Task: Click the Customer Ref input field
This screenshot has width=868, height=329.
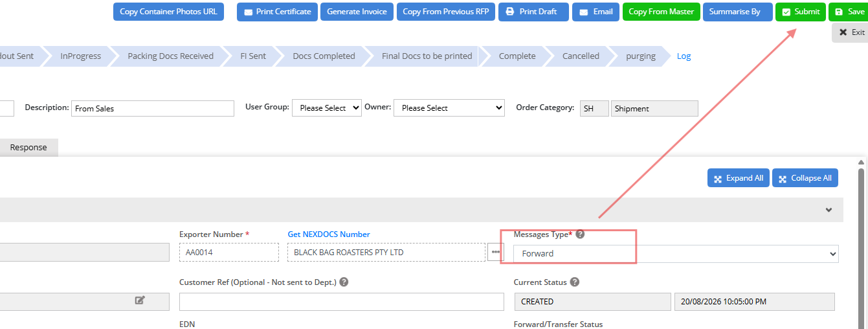Action: pos(342,302)
